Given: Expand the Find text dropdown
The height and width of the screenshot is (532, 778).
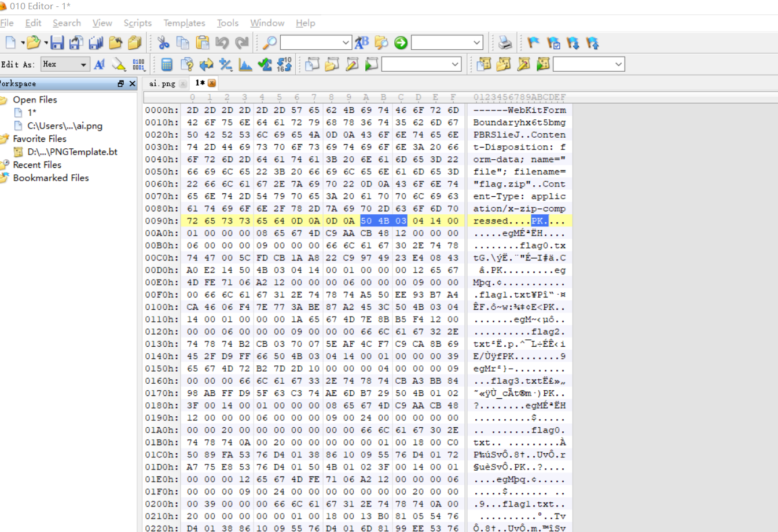Looking at the screenshot, I should [x=346, y=43].
